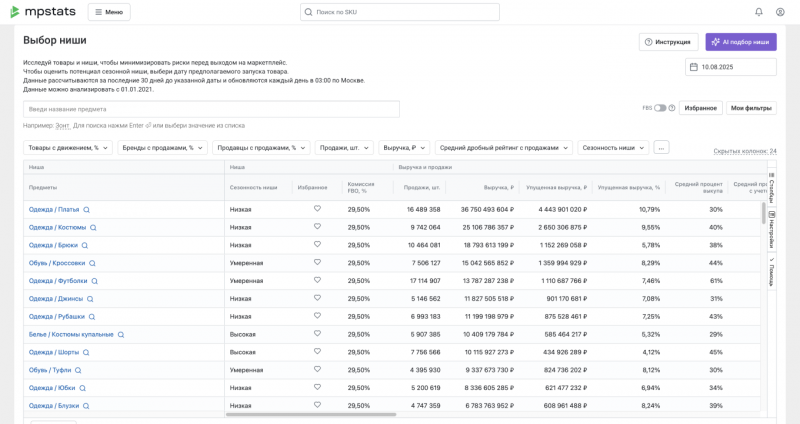Open the Сезонность ниши dropdown

click(x=613, y=147)
